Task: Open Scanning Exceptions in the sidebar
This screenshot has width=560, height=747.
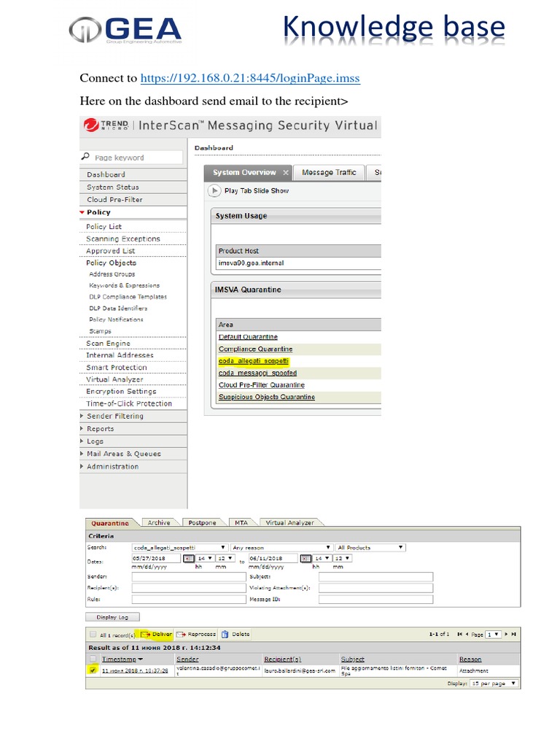Action: 122,239
